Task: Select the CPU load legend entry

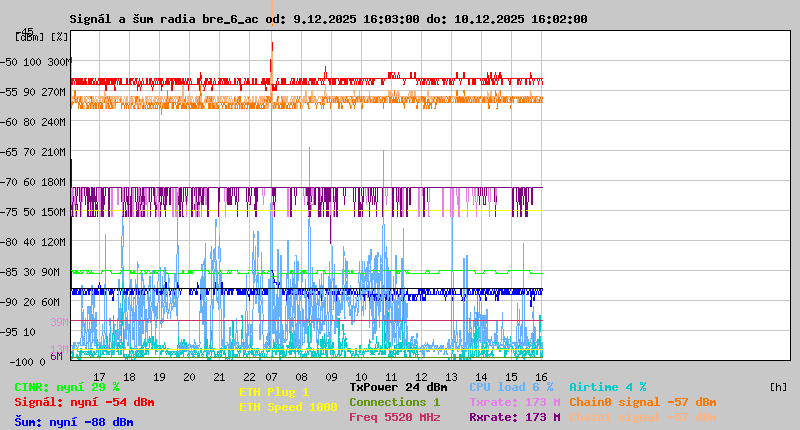Action: click(x=511, y=387)
